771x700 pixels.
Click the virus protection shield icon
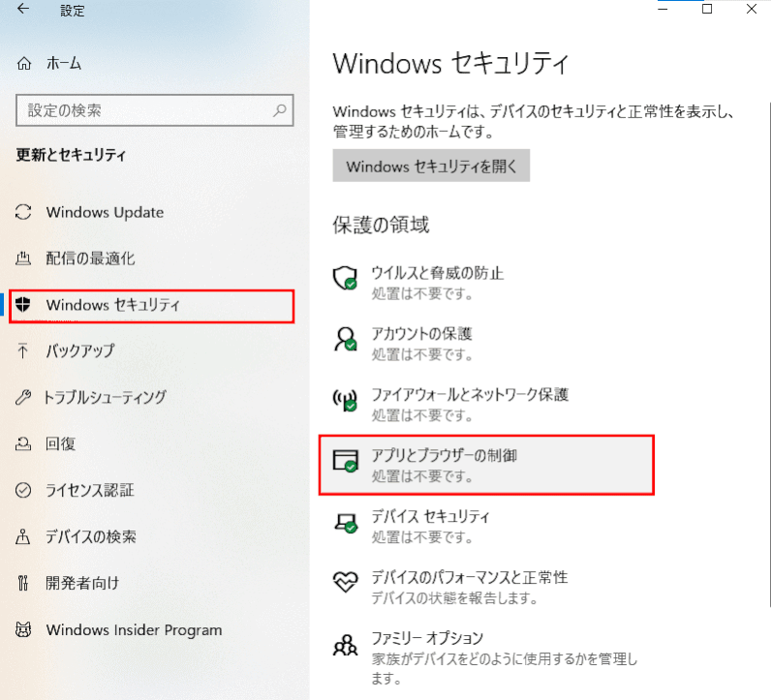[x=345, y=278]
